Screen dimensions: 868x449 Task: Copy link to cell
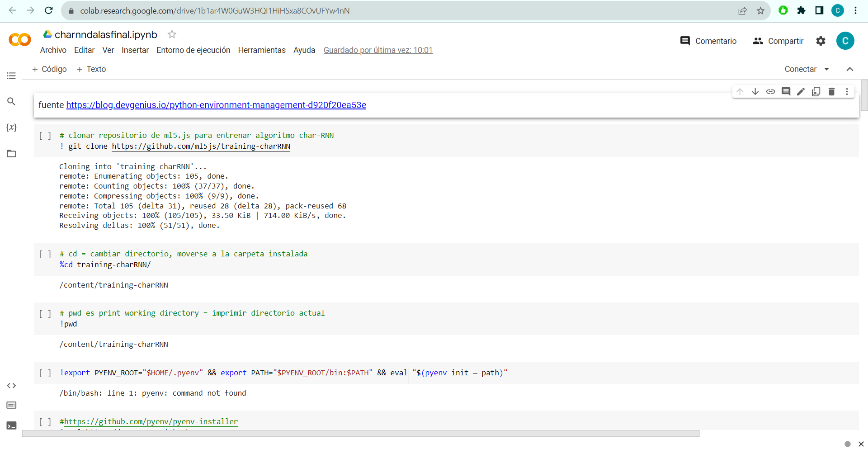(770, 92)
